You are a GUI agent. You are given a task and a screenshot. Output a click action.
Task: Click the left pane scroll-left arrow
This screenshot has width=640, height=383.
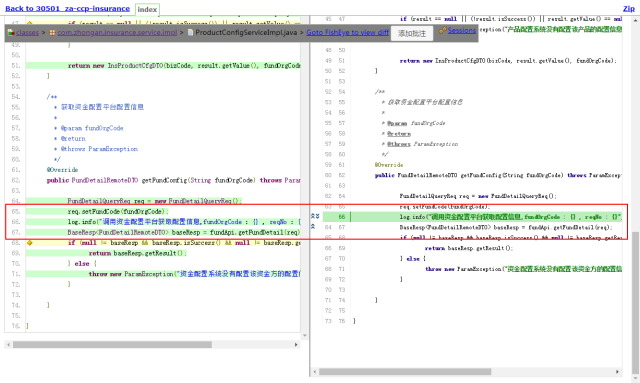tap(8, 345)
